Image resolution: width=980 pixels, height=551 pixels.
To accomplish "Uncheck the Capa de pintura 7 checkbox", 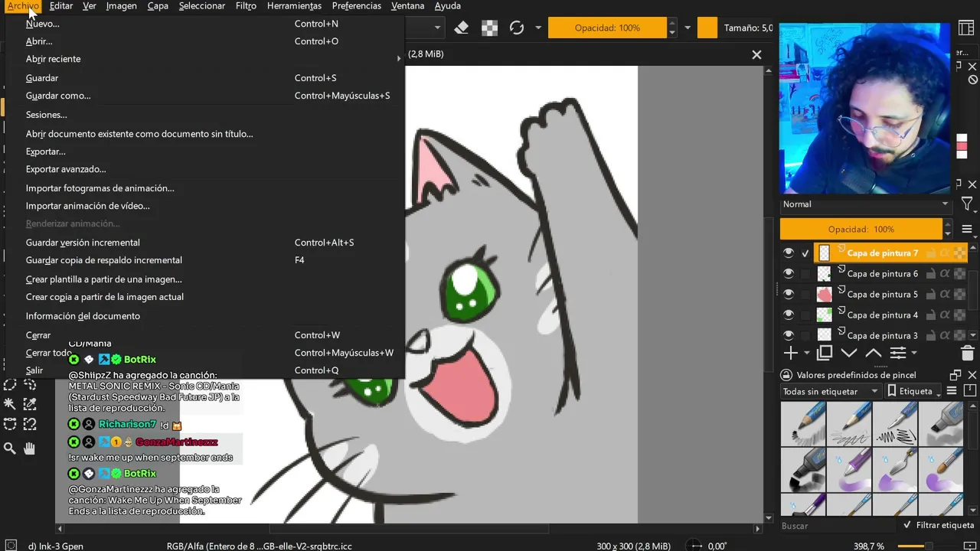I will [805, 253].
